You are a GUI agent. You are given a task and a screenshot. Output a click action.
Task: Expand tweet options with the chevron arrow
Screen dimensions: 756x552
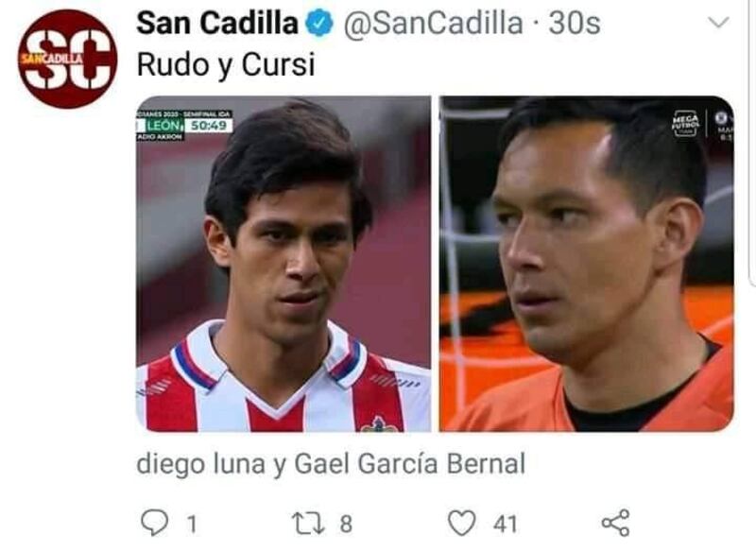[719, 22]
